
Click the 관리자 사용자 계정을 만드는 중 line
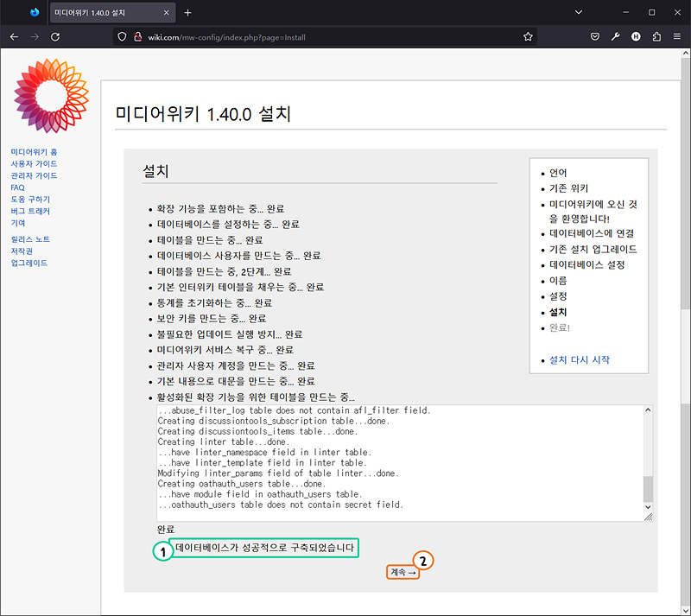pyautogui.click(x=236, y=365)
